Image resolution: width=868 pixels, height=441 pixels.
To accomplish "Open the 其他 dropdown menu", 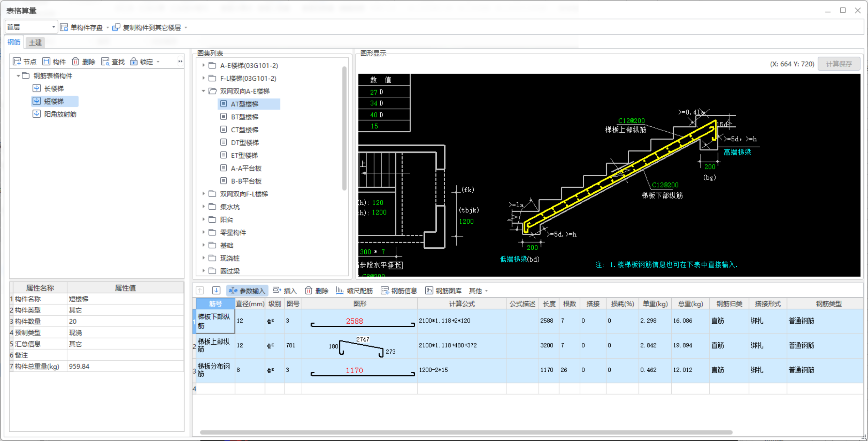I will pos(478,290).
